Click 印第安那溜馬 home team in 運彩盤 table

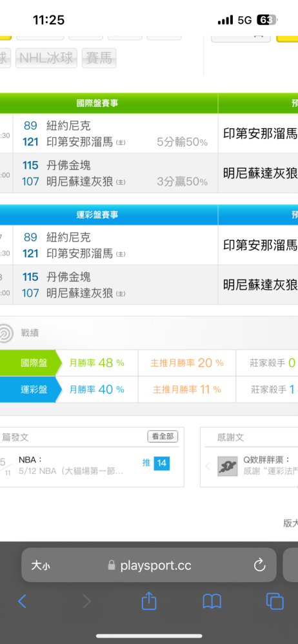click(x=80, y=254)
